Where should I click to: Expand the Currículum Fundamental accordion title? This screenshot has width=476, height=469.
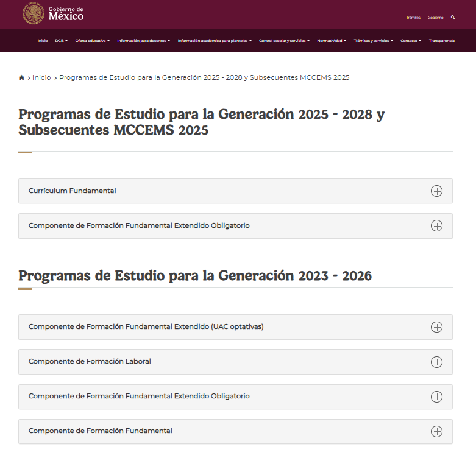tap(72, 191)
